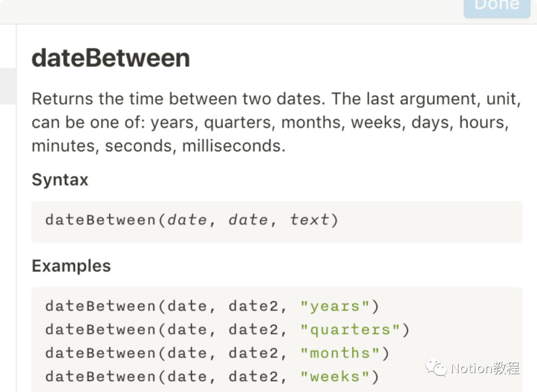The image size is (537, 392).
Task: Click the "weeks" string in fourth example
Action: (335, 377)
